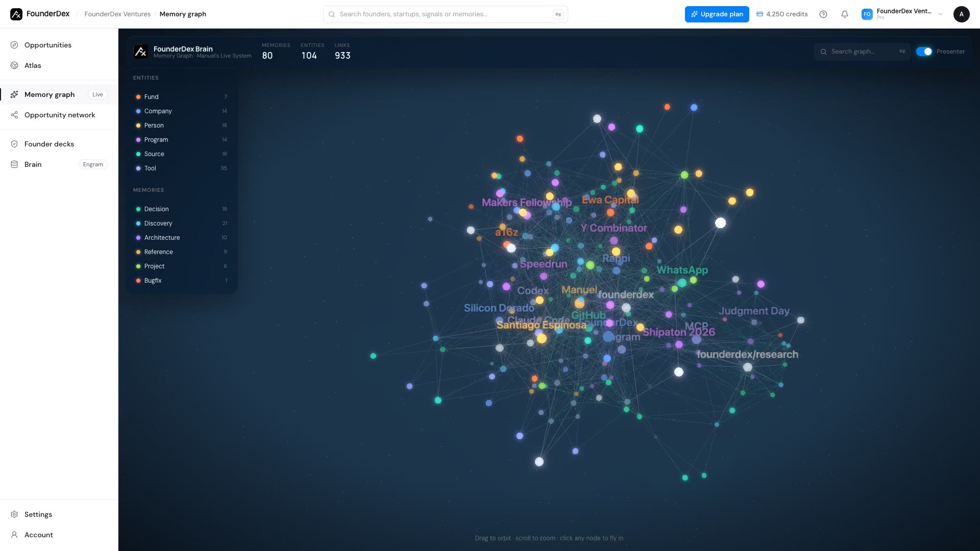
Task: Filter graph by Tool entities
Action: pyautogui.click(x=181, y=168)
